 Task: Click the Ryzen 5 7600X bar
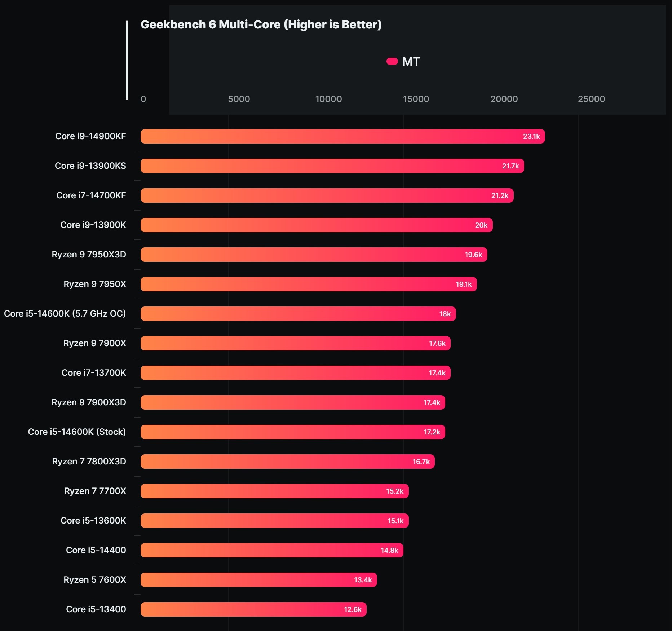coord(258,580)
